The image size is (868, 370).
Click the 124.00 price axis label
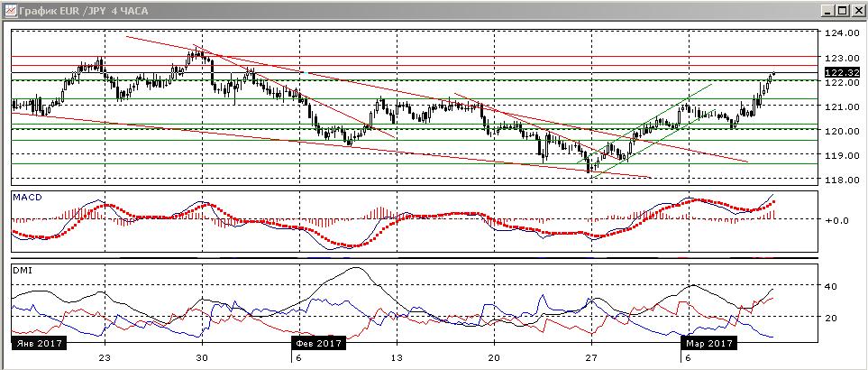842,33
